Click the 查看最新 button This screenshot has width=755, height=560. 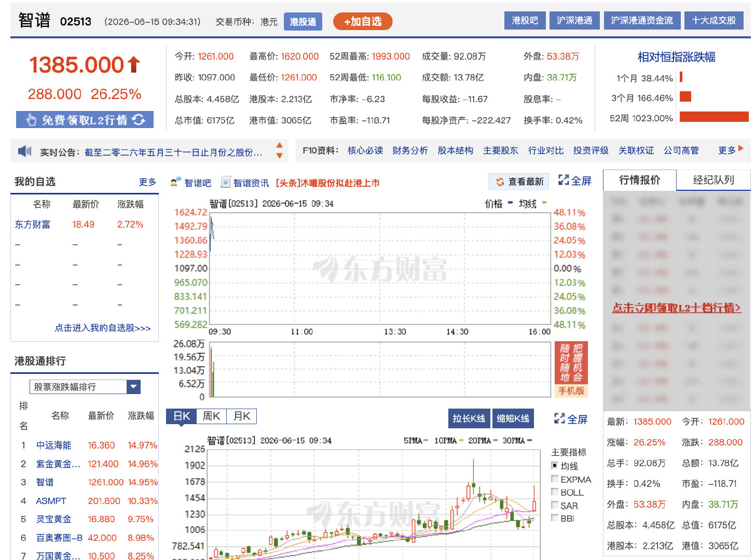pyautogui.click(x=519, y=181)
